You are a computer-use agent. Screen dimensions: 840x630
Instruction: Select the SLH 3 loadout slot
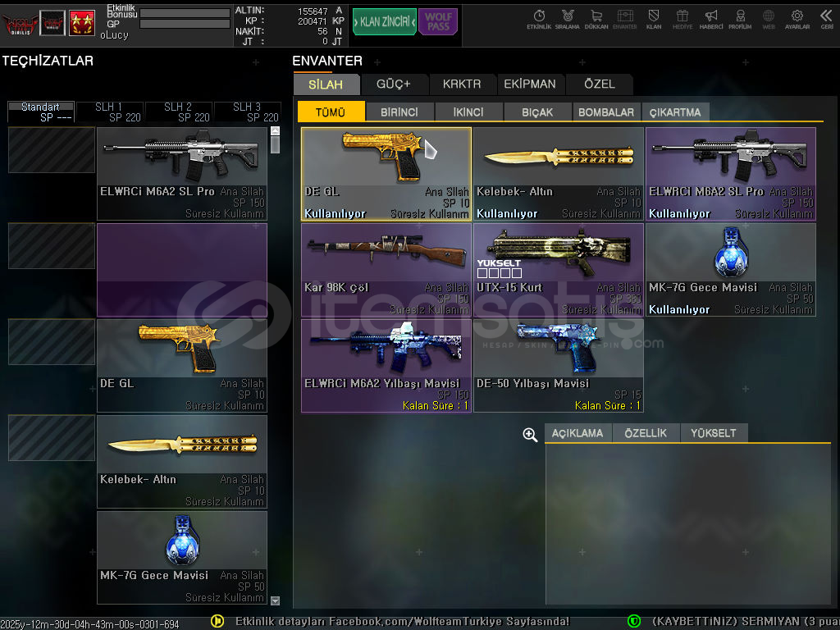(248, 112)
